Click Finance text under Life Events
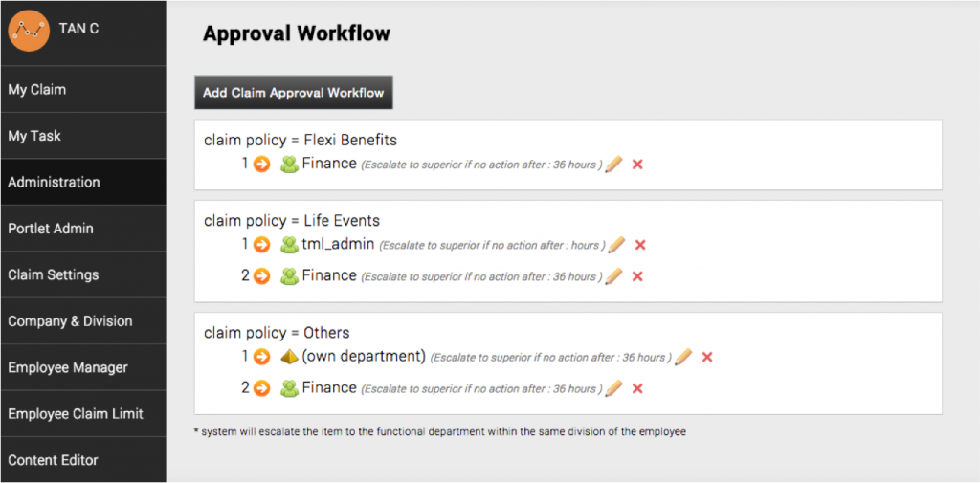The width and height of the screenshot is (980, 483). (x=329, y=274)
